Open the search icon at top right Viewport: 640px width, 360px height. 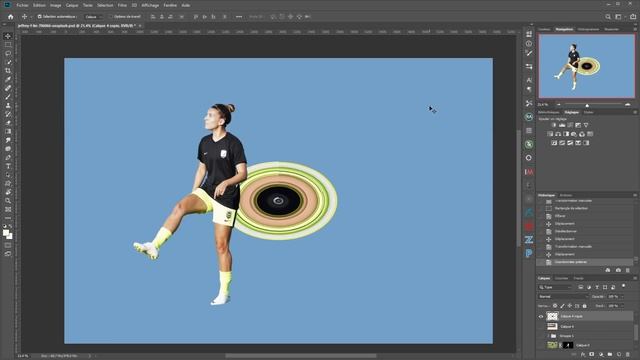point(608,17)
